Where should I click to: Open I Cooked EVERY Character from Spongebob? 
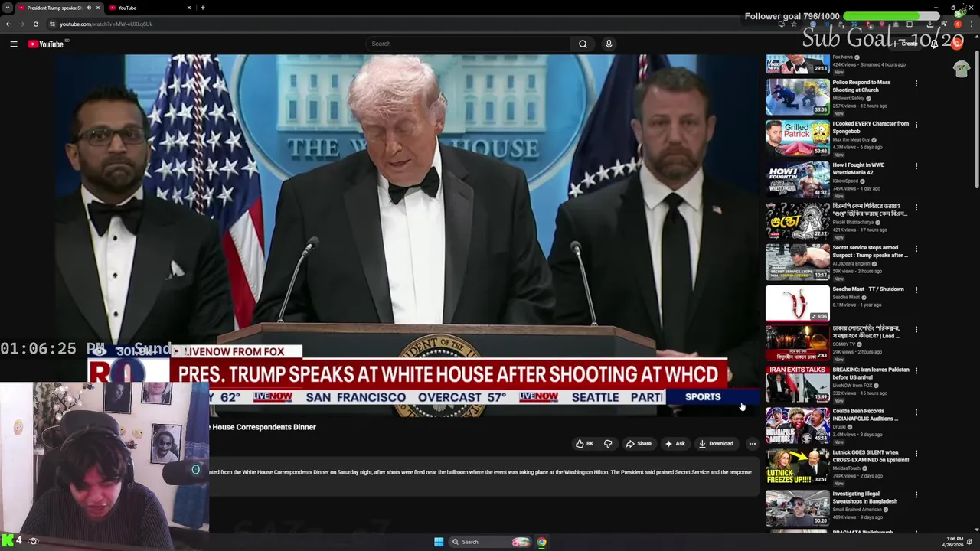pos(871,127)
